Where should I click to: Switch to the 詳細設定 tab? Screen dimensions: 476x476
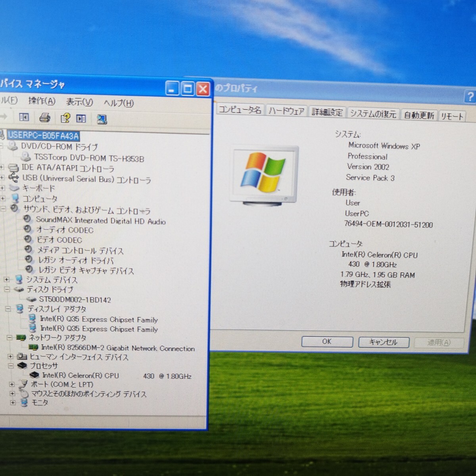[x=327, y=112]
